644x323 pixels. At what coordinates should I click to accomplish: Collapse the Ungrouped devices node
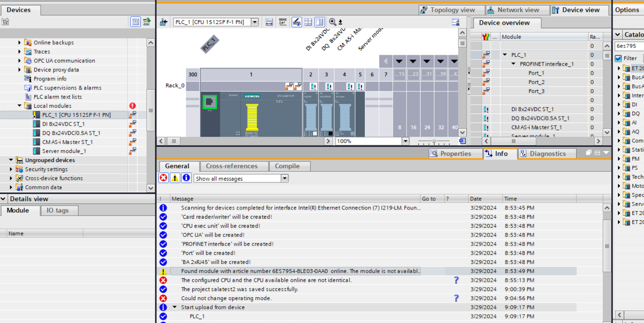[11, 160]
